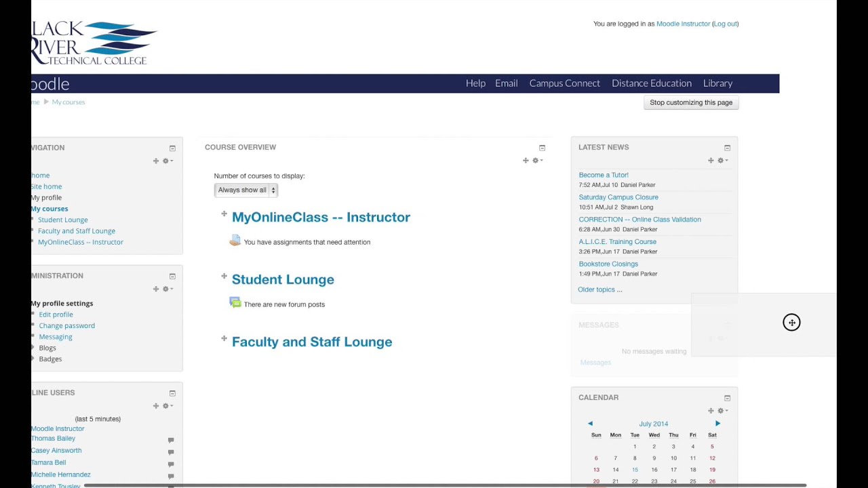Image resolution: width=868 pixels, height=488 pixels.
Task: Open the Help menu item
Action: click(x=475, y=83)
